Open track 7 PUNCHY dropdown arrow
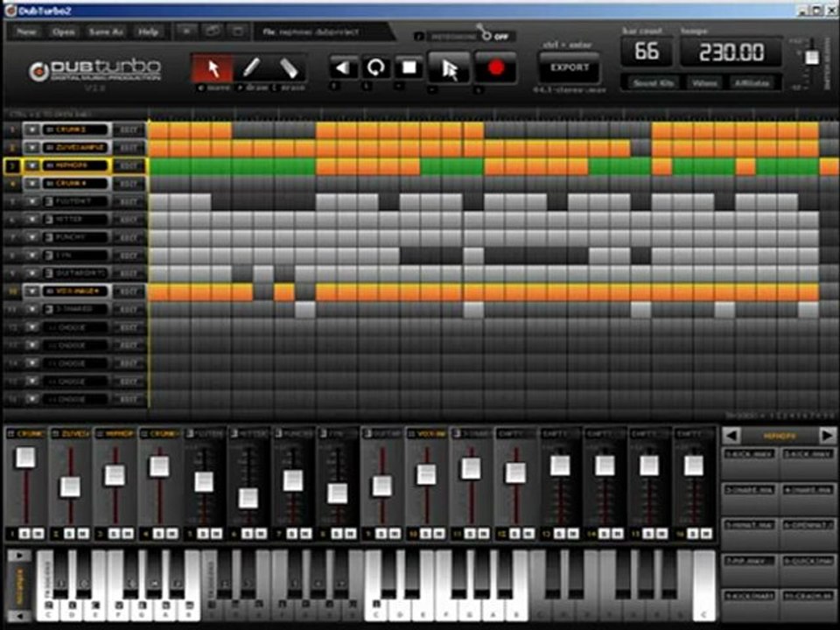Screen dimensions: 840x630 tap(32, 237)
